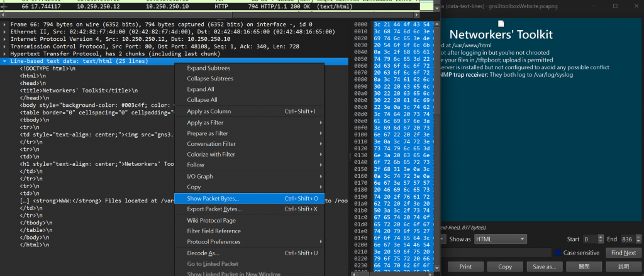Select the <body style="background-color line
This screenshot has height=276, width=644.
pyautogui.click(x=97, y=106)
